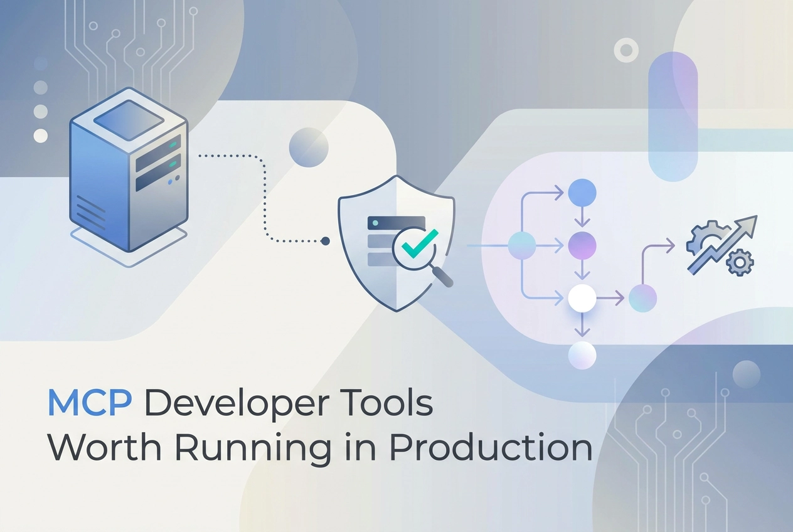Select the purple node in the flowchart

582,245
